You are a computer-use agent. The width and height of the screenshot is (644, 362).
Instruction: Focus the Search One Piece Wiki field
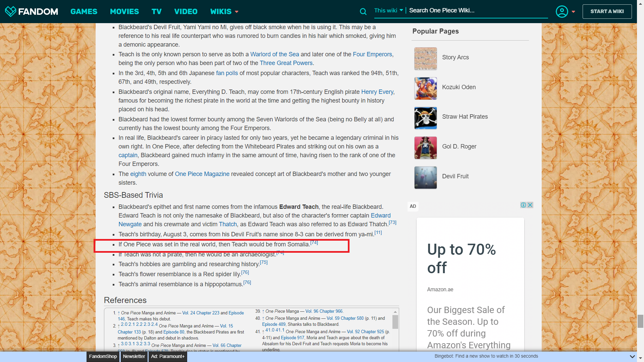(478, 11)
